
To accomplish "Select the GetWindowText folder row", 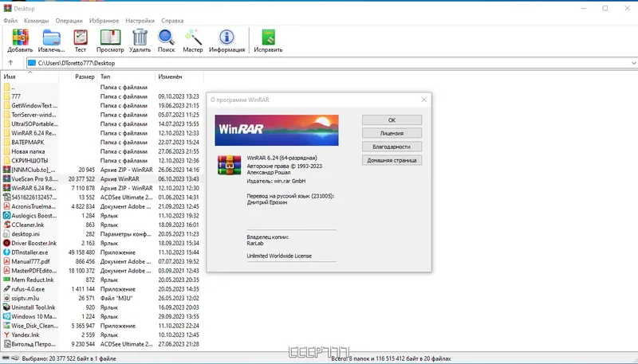I will 102,106.
